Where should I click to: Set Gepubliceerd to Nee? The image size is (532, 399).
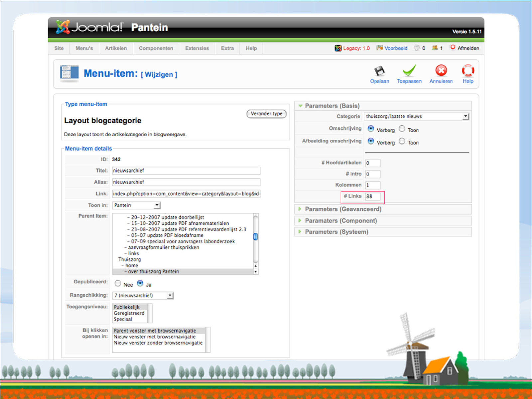118,283
